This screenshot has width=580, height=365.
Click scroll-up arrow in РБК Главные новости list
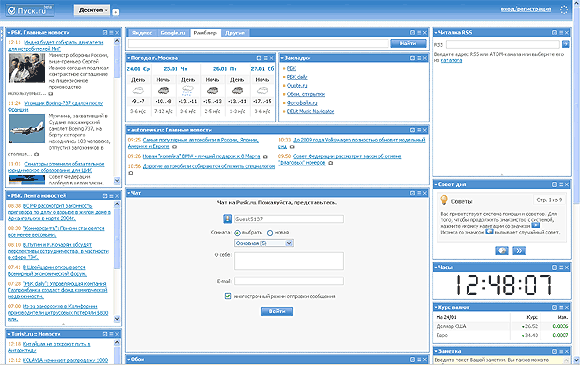click(x=117, y=41)
